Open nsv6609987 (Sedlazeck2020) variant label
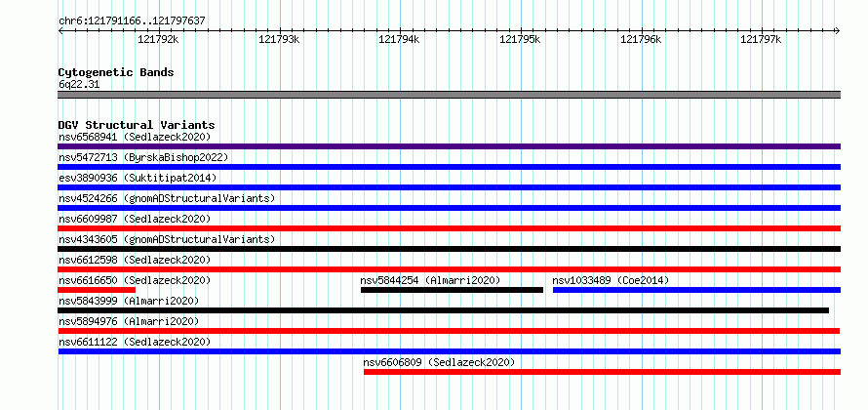The height and width of the screenshot is (410, 868). (135, 219)
